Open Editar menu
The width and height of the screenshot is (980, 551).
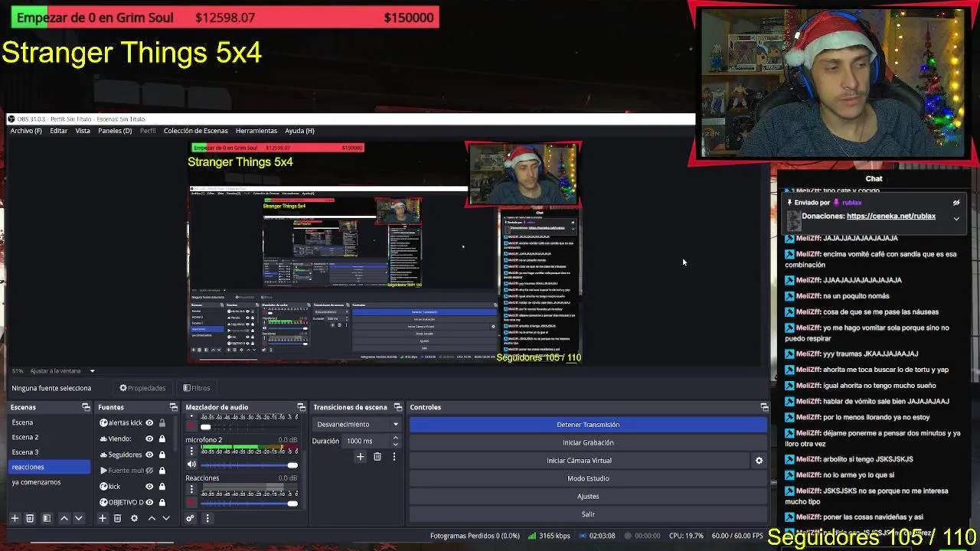point(59,131)
